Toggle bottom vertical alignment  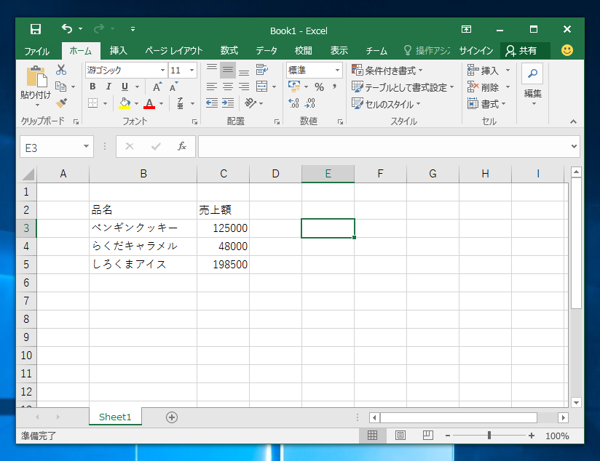tap(244, 70)
